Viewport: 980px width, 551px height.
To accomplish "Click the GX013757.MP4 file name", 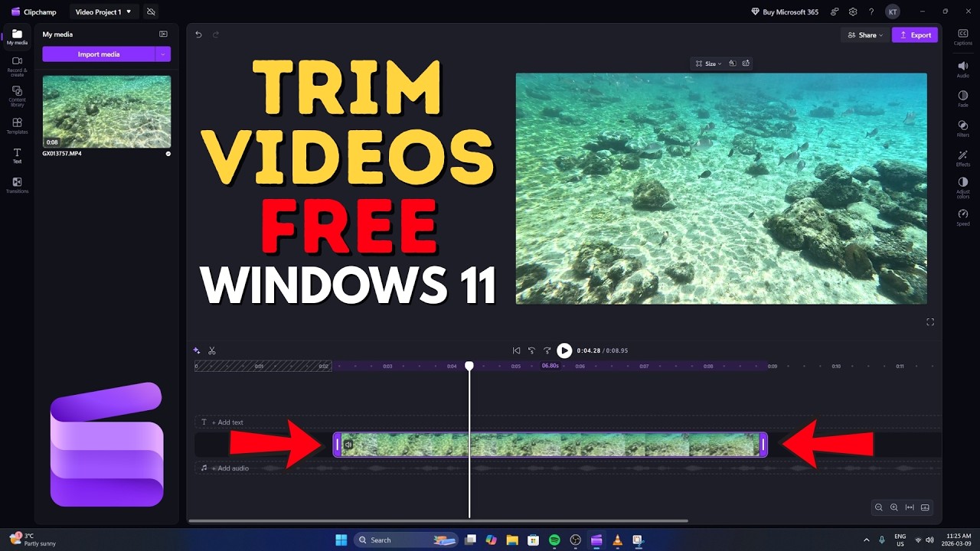I will point(62,154).
